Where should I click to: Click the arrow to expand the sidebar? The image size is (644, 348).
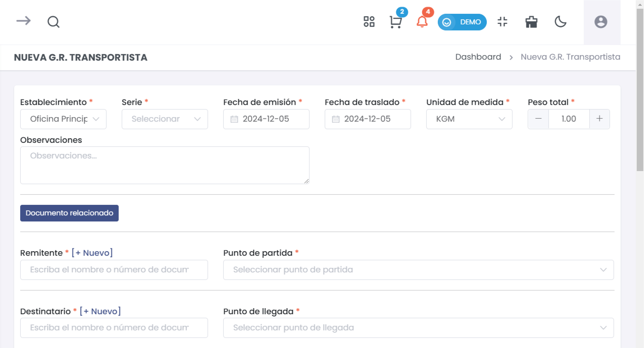pyautogui.click(x=24, y=21)
